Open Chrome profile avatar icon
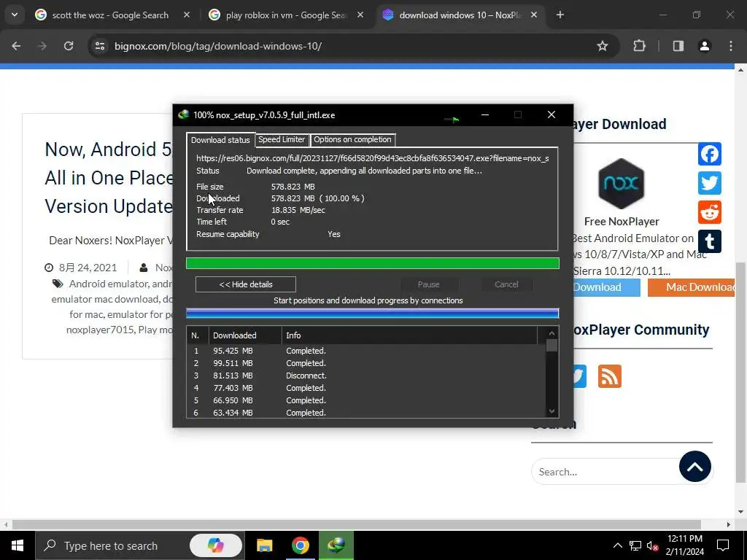This screenshot has height=560, width=747. [x=705, y=46]
